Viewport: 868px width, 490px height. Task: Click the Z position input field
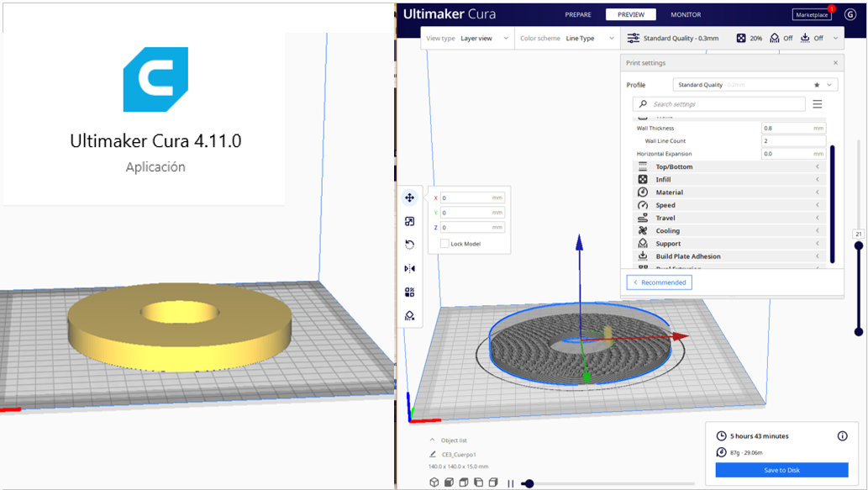click(472, 228)
